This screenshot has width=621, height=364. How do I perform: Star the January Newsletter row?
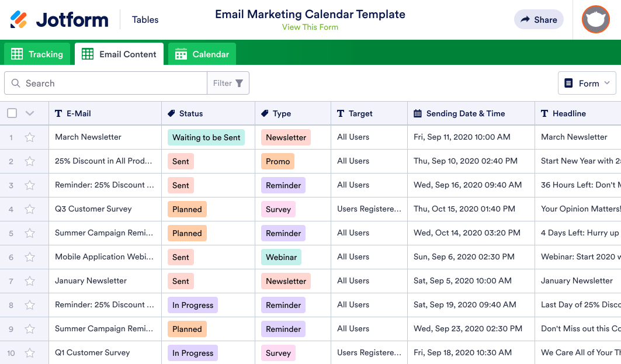tap(30, 280)
